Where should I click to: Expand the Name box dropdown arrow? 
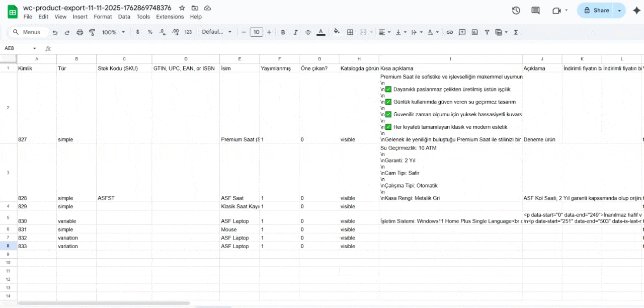35,48
